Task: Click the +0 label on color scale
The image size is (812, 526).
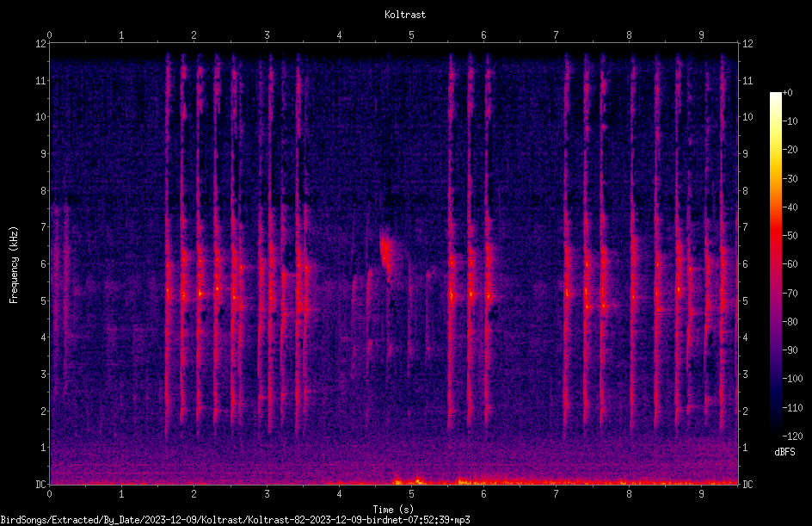Action: (787, 93)
